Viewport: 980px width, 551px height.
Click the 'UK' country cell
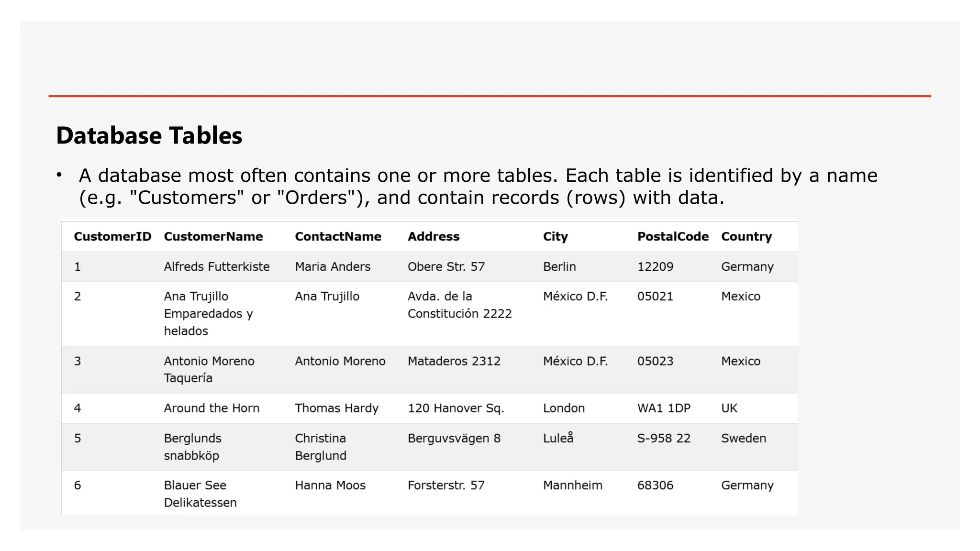(x=729, y=408)
